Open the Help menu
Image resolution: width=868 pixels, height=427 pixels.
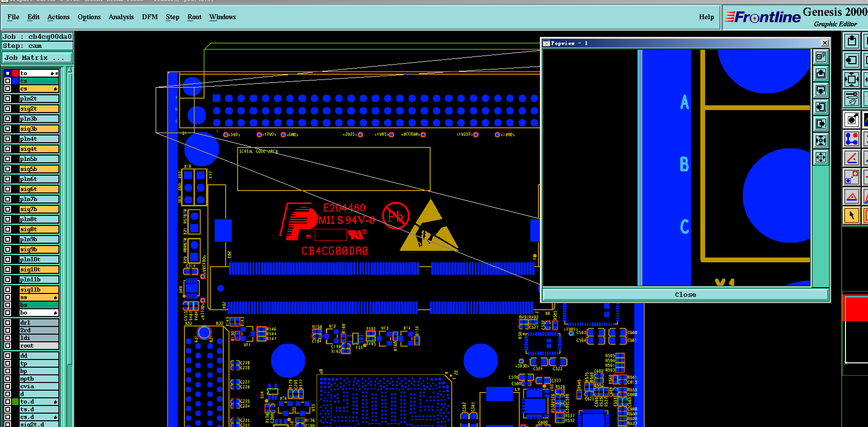pos(706,17)
